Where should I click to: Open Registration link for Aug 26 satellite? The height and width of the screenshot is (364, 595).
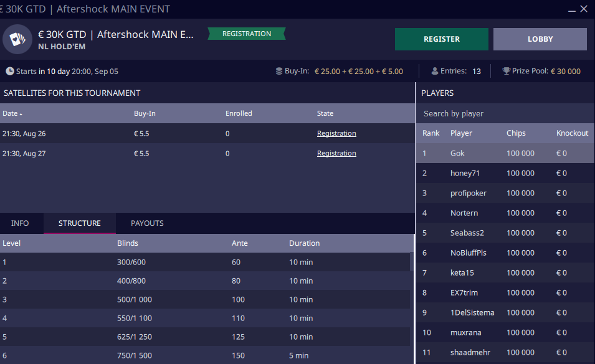pyautogui.click(x=336, y=133)
